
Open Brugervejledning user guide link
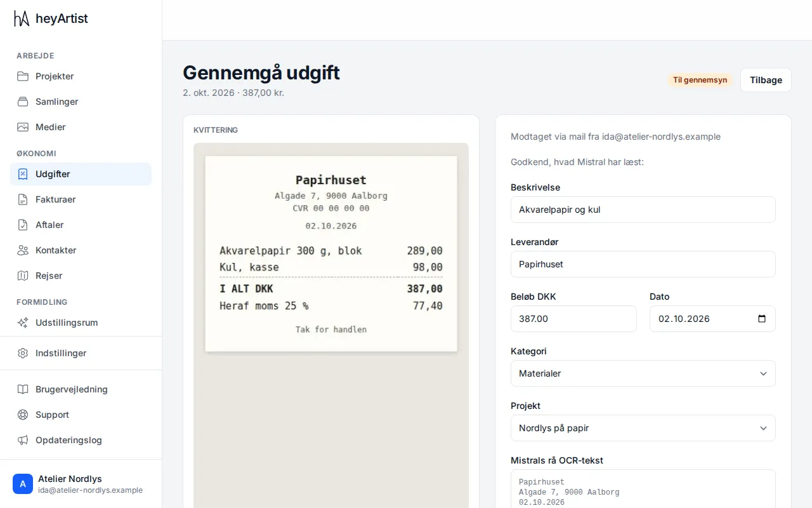tap(81, 389)
